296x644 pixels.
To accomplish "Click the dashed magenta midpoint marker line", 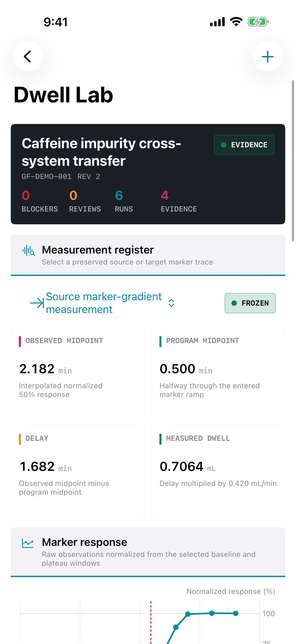I will (x=151, y=622).
